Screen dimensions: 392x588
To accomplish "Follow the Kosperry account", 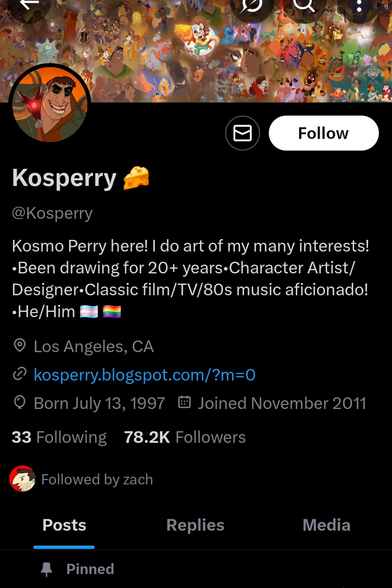I will [324, 133].
